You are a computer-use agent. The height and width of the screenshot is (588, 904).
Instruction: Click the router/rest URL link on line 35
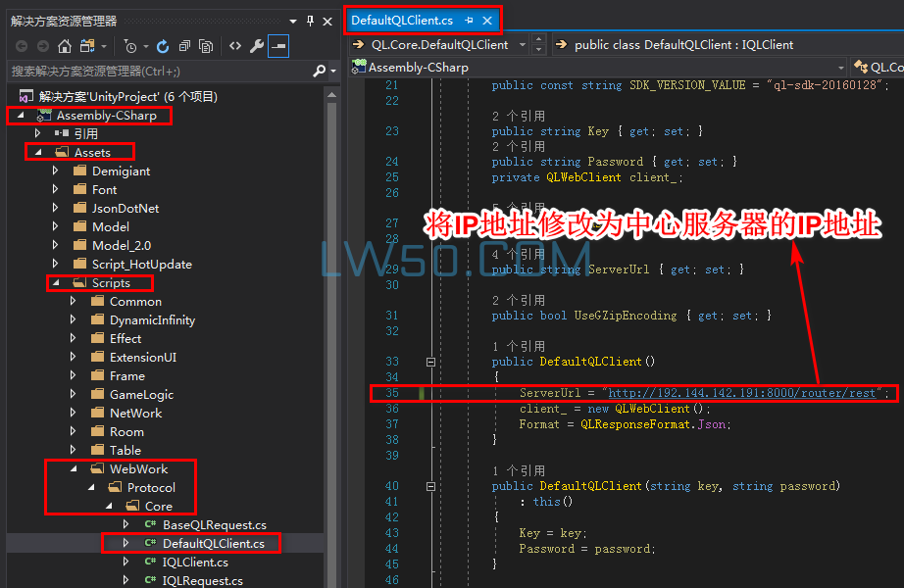click(x=742, y=393)
